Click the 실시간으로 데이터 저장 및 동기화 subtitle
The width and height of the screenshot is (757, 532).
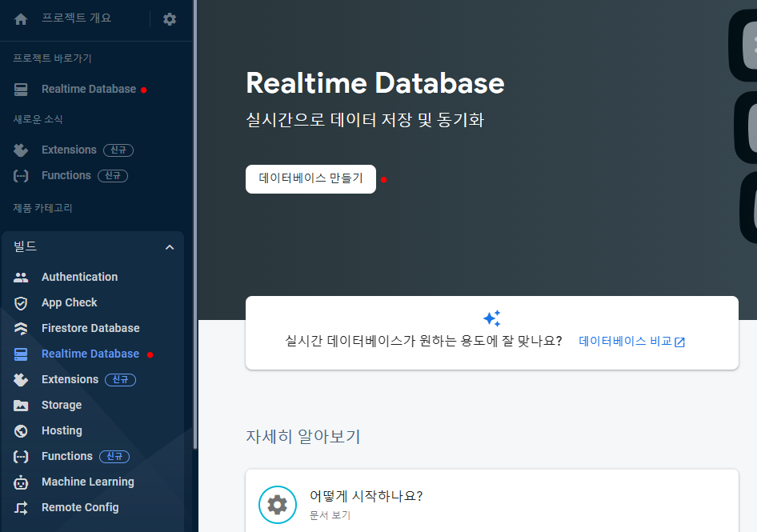(x=365, y=120)
